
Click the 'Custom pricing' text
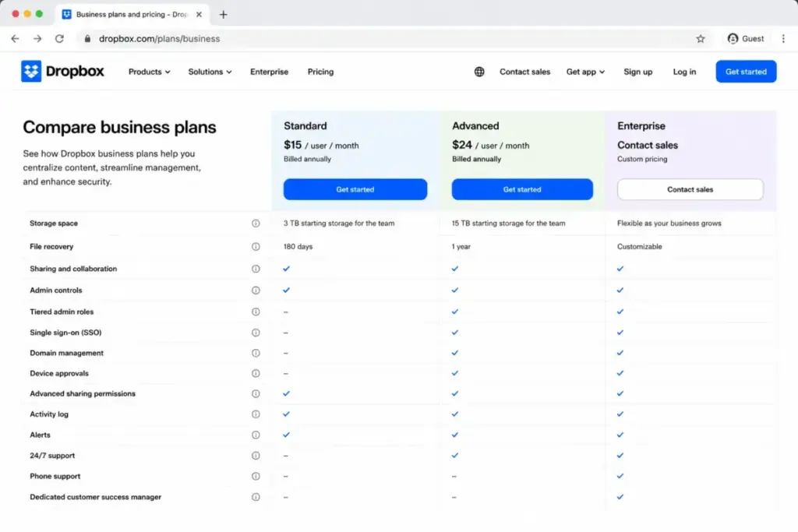coord(642,159)
